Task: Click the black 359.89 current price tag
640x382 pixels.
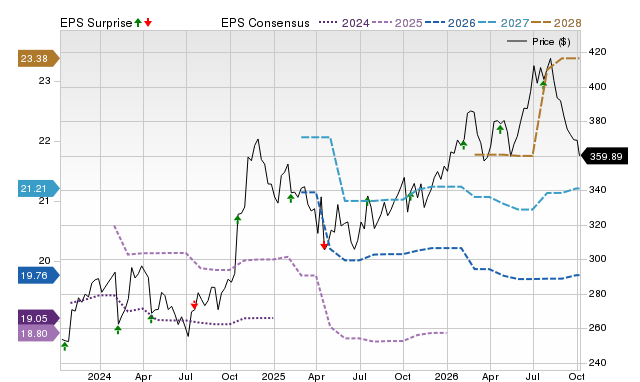Action: pyautogui.click(x=604, y=156)
